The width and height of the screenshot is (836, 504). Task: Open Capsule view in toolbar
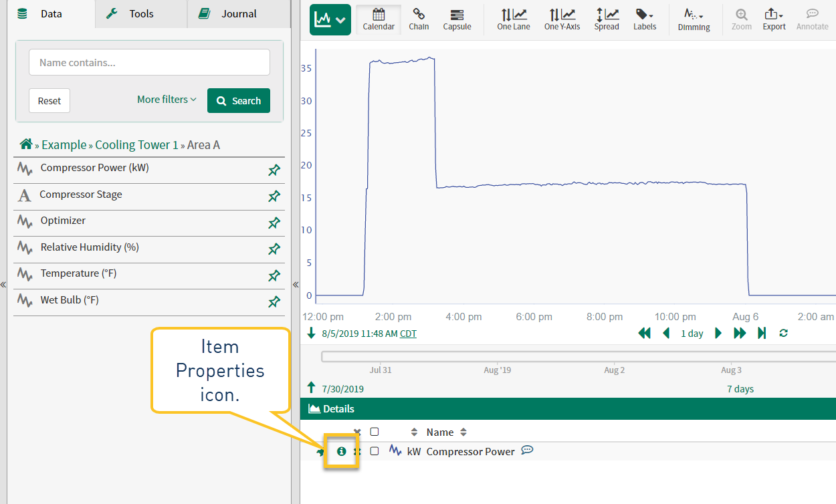pos(457,19)
